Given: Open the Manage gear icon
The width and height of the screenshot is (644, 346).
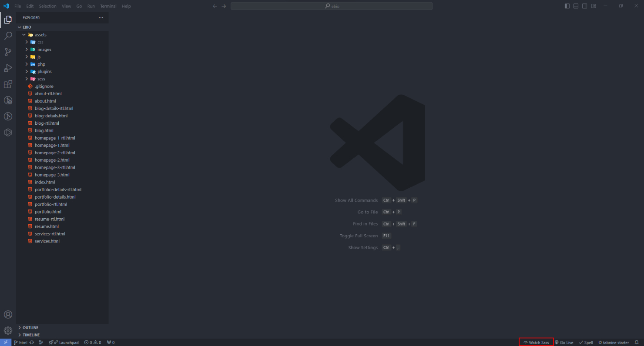Looking at the screenshot, I should [x=8, y=330].
